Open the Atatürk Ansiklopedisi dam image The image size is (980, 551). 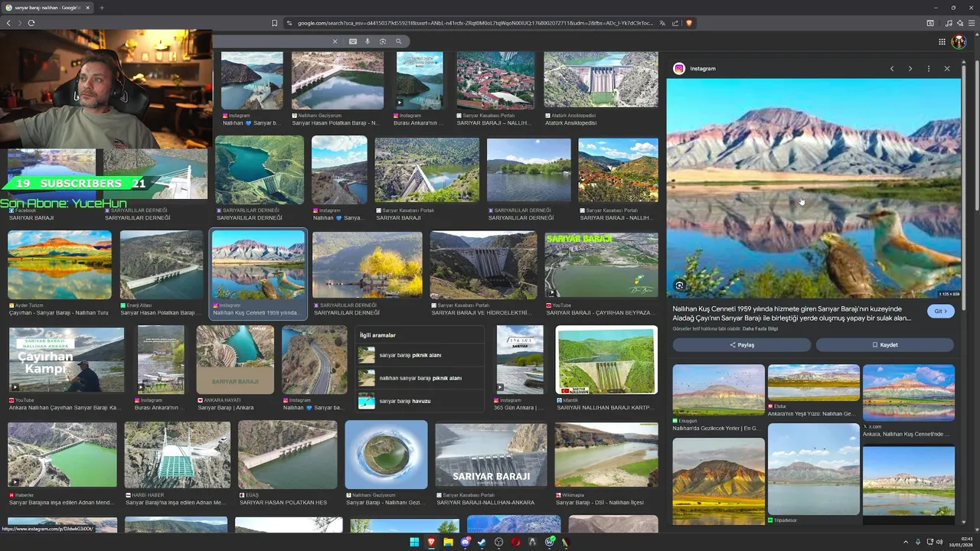[601, 80]
